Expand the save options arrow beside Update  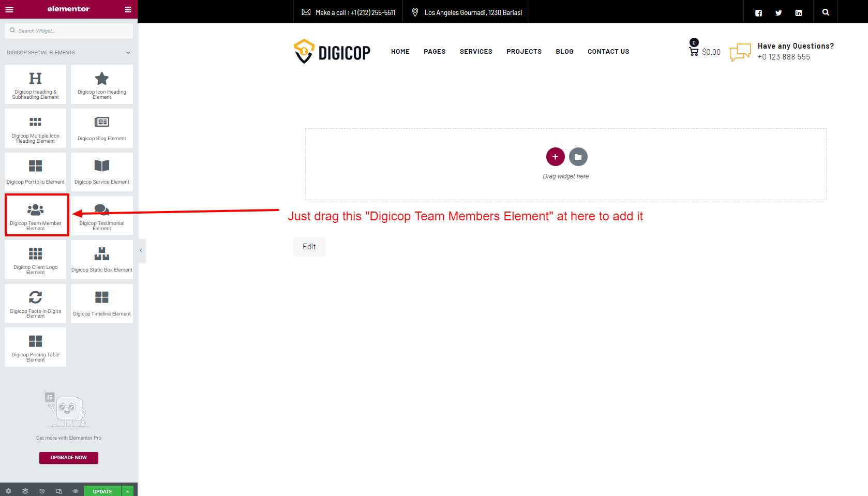(x=127, y=491)
